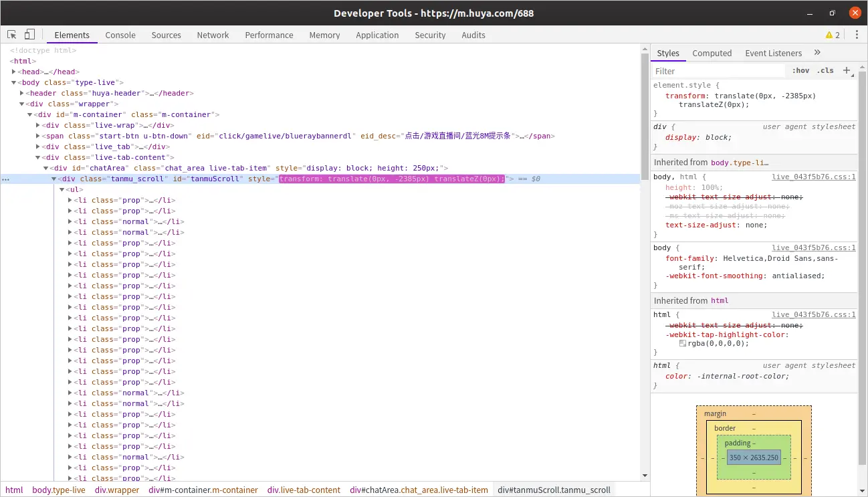
Task: Expand the live_tab div node
Action: (x=38, y=146)
